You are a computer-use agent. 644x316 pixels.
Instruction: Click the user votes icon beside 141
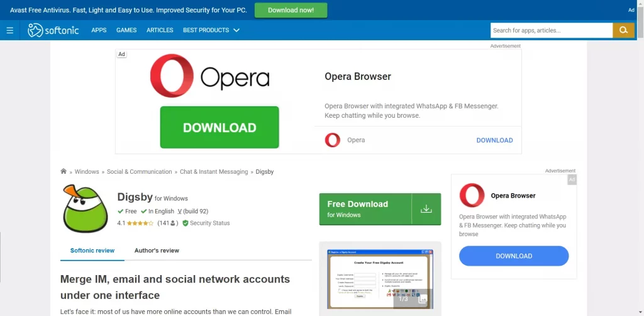coord(173,223)
